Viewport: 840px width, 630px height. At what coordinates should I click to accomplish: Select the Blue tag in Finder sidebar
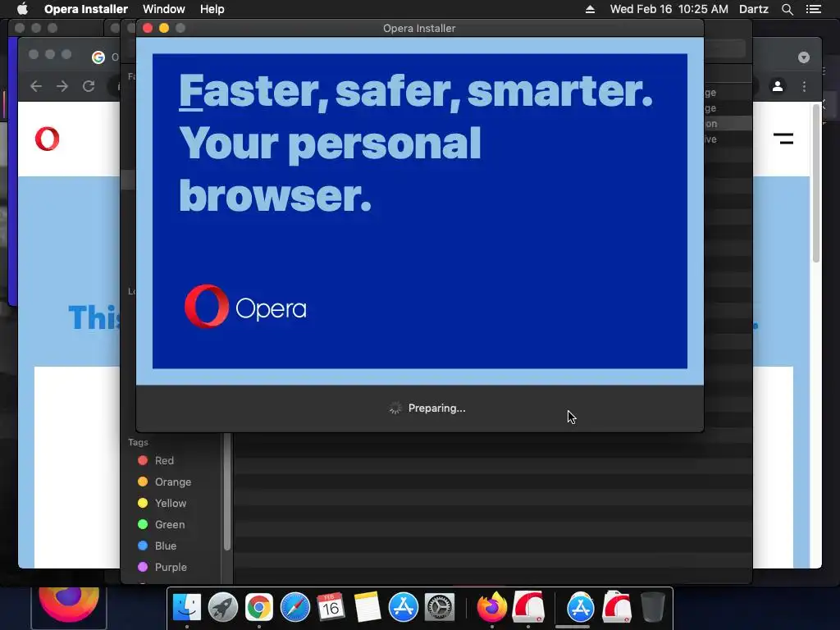tap(157, 546)
